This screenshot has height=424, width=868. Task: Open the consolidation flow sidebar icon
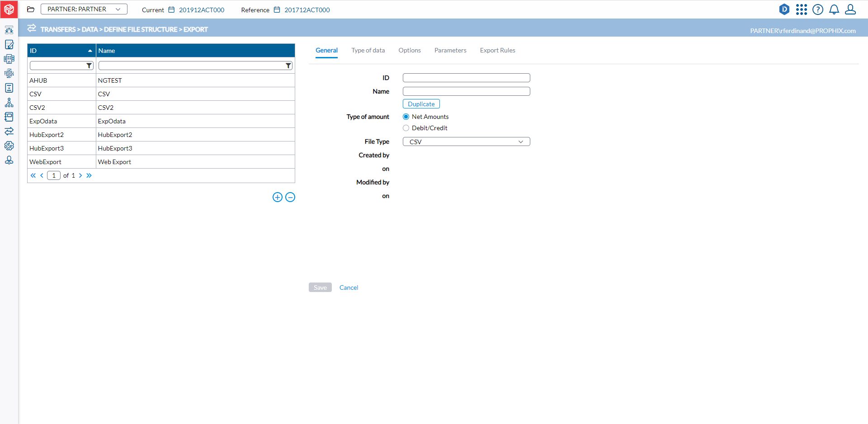point(9,30)
